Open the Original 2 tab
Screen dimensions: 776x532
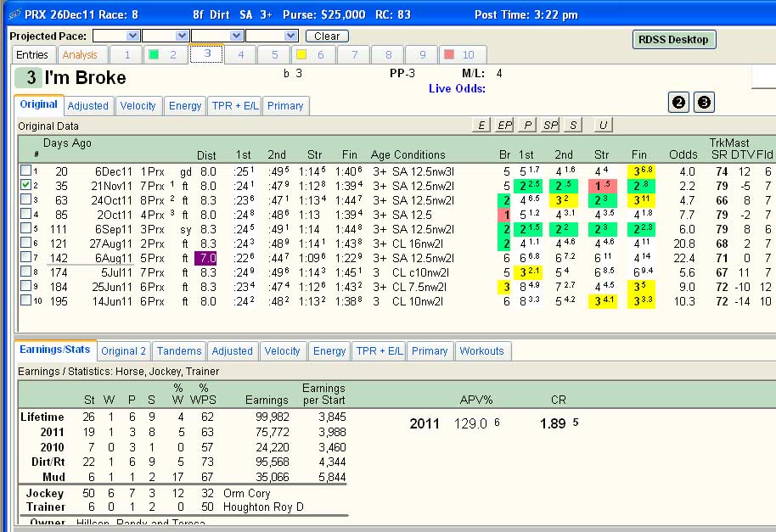click(124, 351)
